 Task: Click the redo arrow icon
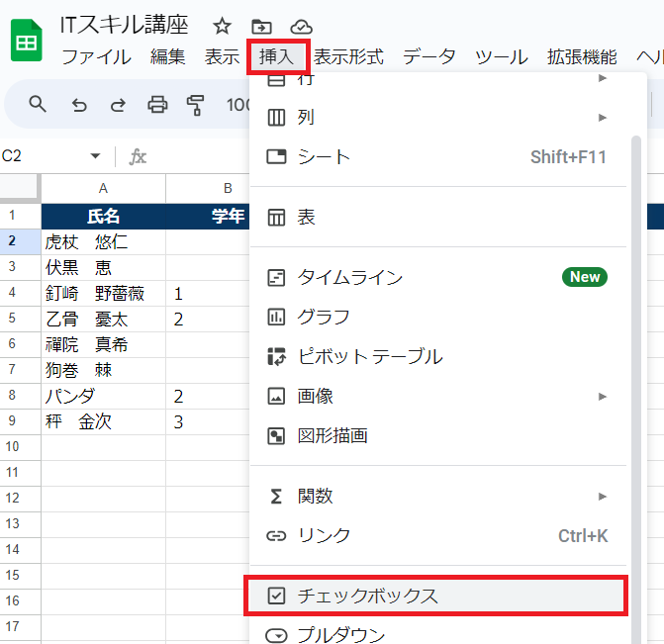(118, 105)
